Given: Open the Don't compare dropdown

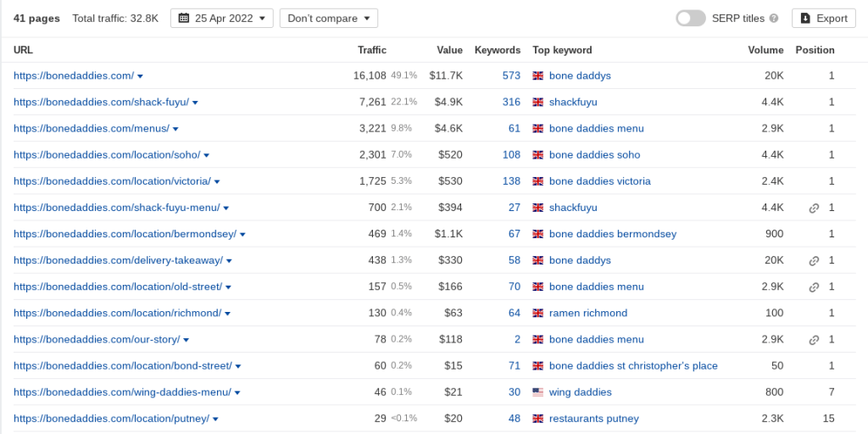Looking at the screenshot, I should click(329, 19).
